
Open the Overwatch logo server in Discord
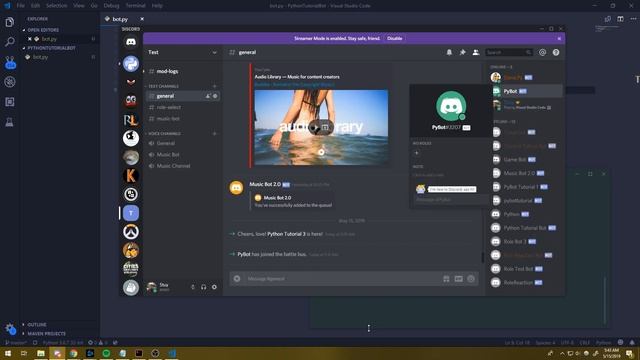[131, 231]
